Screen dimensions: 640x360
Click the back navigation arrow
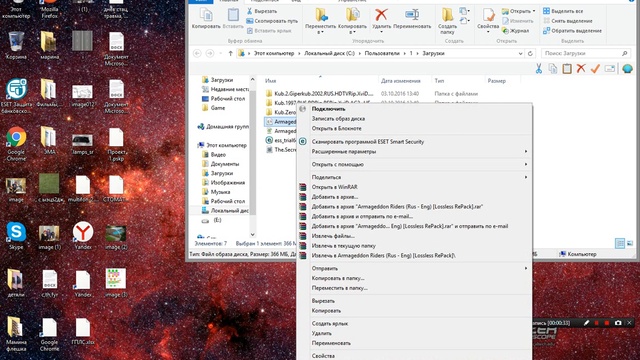point(197,53)
